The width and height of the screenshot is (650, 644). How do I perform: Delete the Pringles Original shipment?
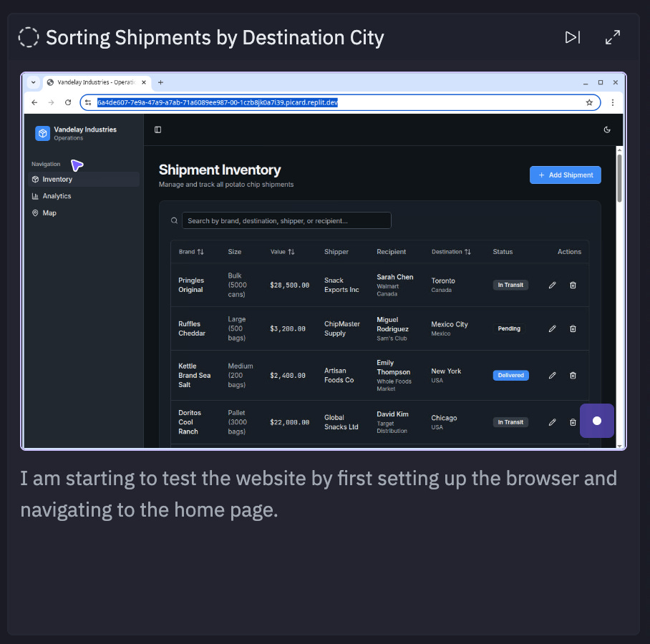(573, 285)
